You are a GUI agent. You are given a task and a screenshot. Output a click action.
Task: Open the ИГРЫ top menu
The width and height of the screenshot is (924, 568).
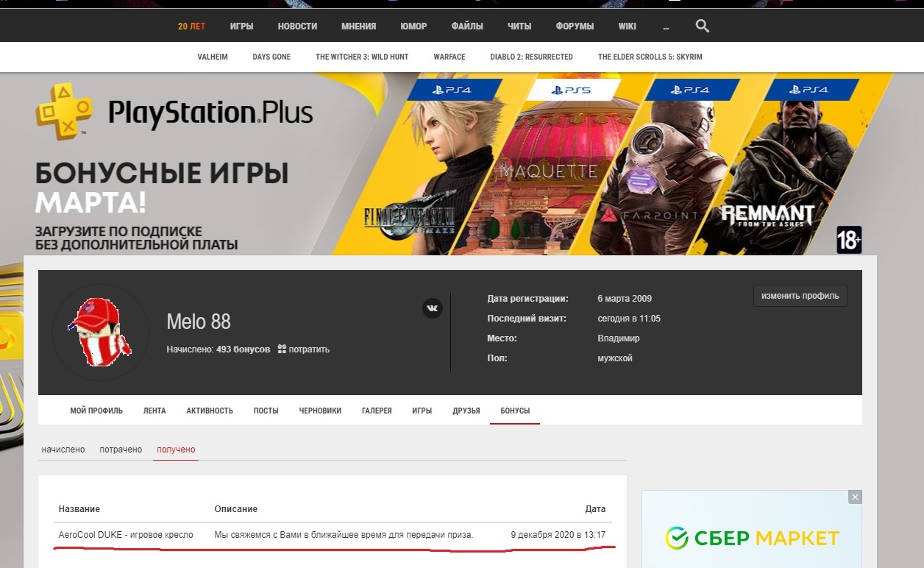[x=241, y=26]
